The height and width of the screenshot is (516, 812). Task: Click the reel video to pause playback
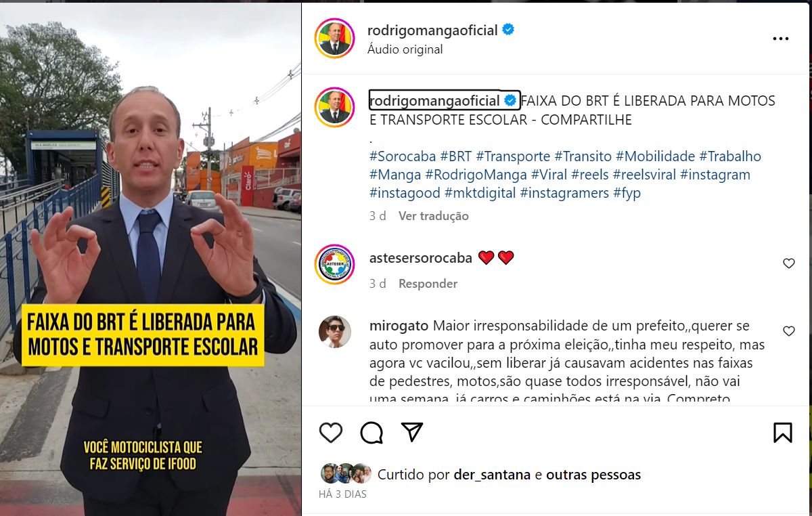tap(150, 258)
